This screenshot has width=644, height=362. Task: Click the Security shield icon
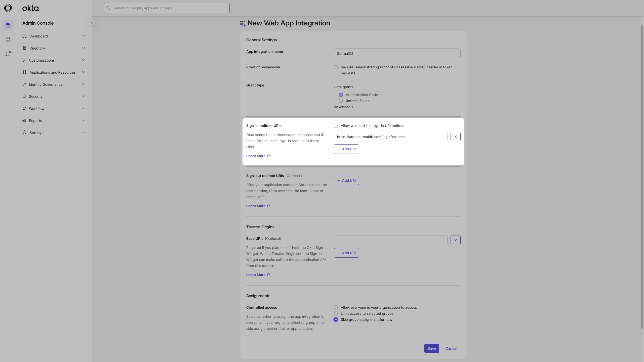tap(24, 96)
